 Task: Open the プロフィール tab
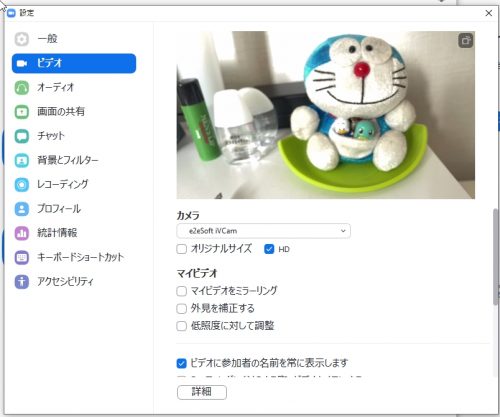(x=74, y=209)
